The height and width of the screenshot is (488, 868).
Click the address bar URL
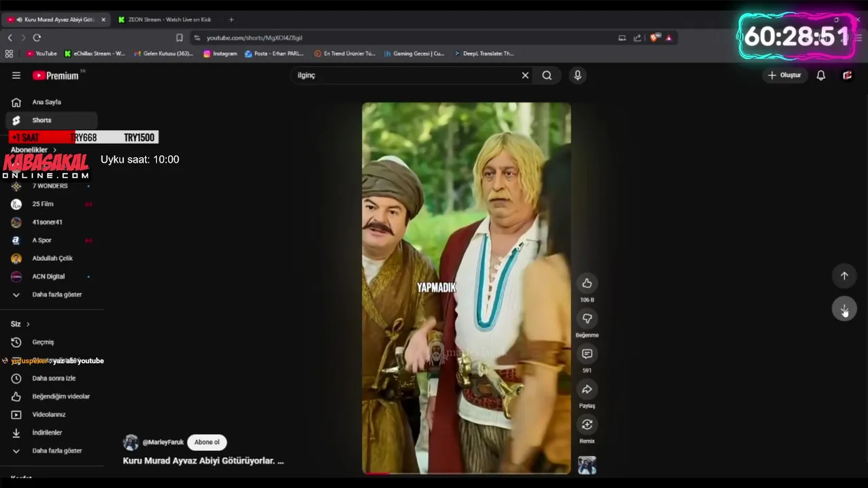click(254, 38)
